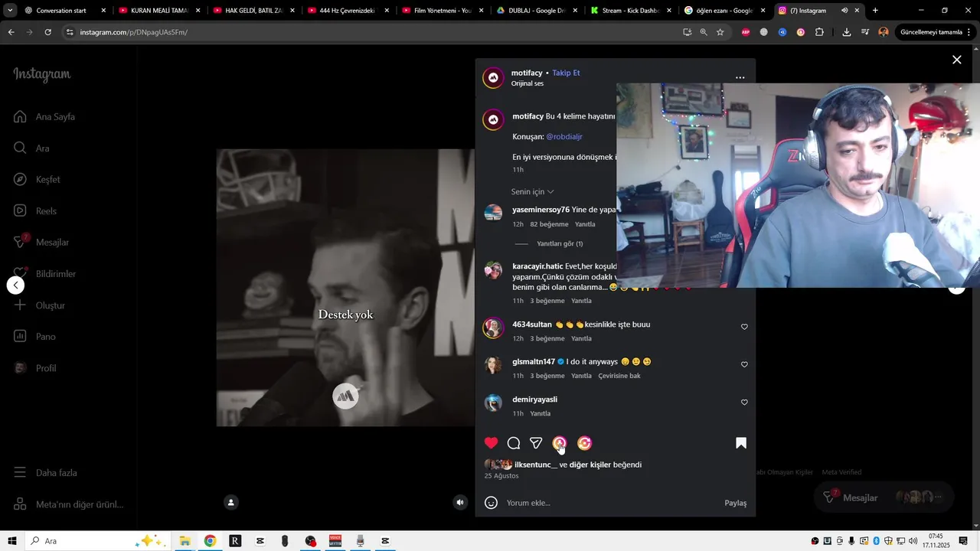
Task: Click the comment bubble icon under the post
Action: click(x=514, y=443)
